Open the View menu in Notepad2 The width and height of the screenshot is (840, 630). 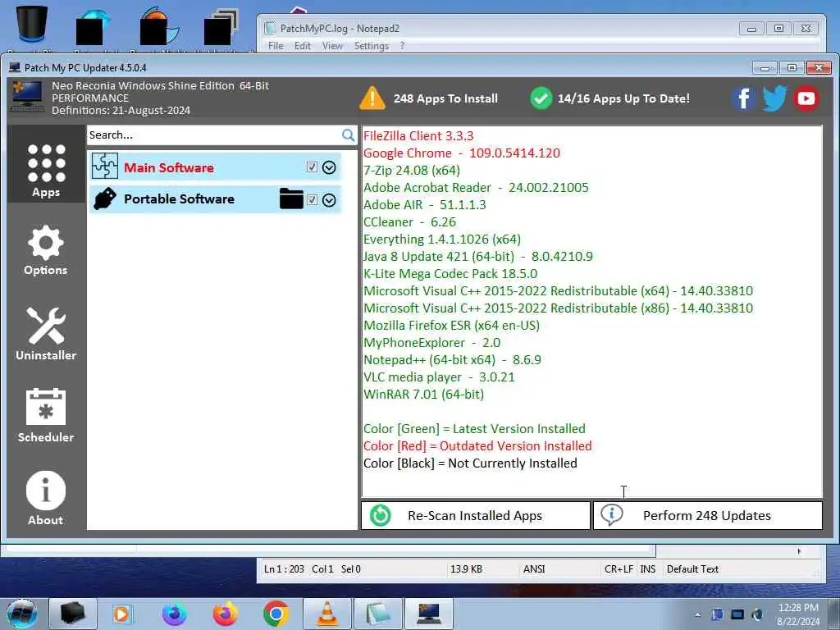coord(332,46)
